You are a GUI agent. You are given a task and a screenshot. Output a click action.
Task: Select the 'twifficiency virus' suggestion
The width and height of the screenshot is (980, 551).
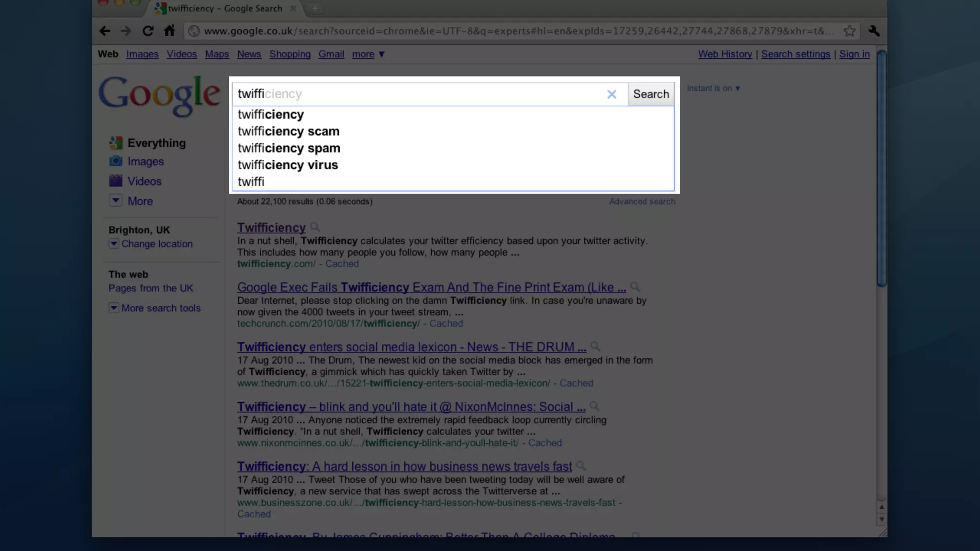tap(288, 165)
